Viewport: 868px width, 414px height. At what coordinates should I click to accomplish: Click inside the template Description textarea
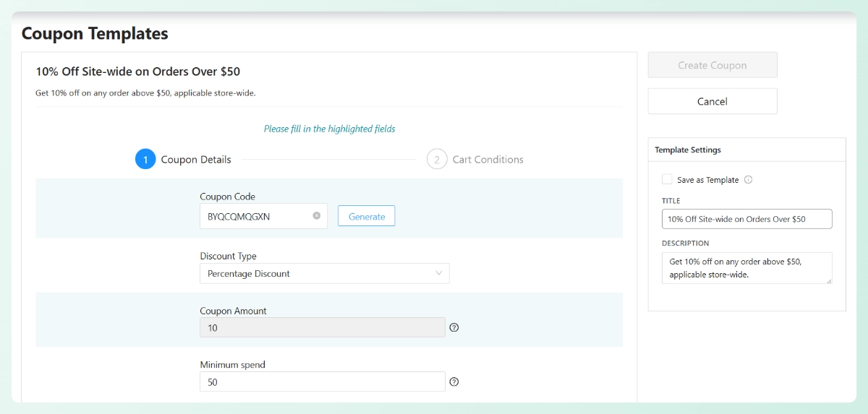(745, 267)
